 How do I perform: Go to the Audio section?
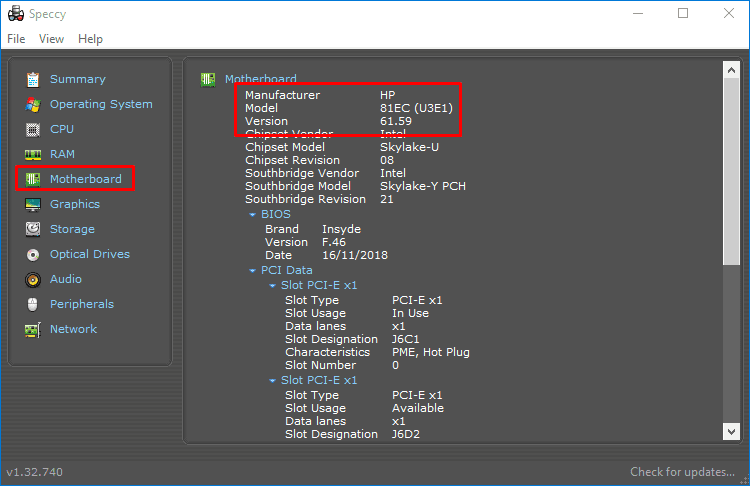(66, 279)
